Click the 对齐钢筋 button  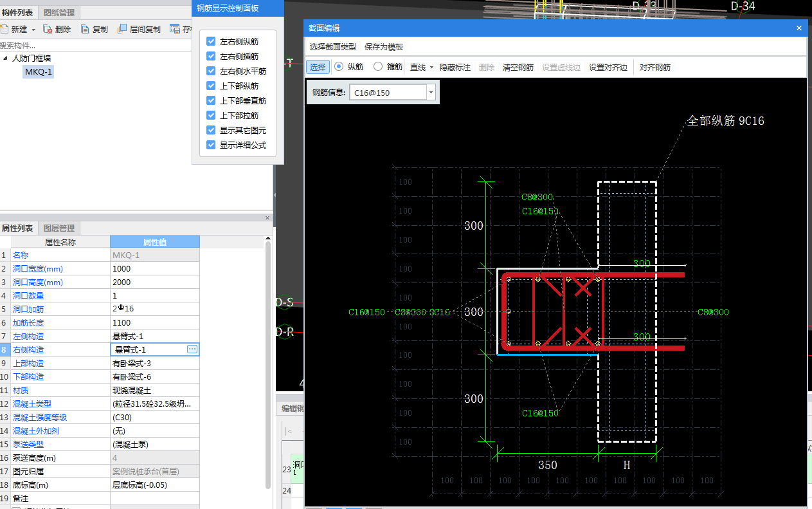(x=655, y=68)
